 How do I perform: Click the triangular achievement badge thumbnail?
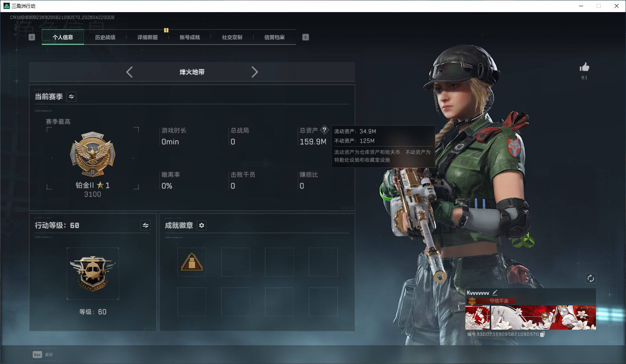click(x=191, y=261)
